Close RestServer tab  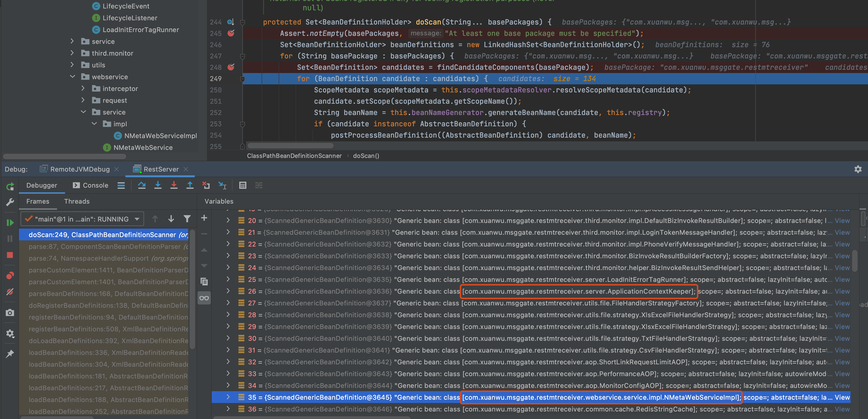pyautogui.click(x=186, y=169)
